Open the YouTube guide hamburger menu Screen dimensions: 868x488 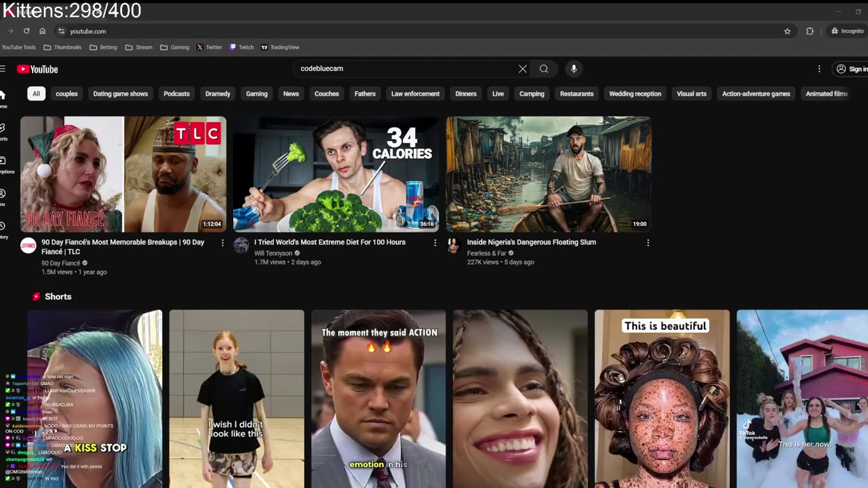pos(3,68)
